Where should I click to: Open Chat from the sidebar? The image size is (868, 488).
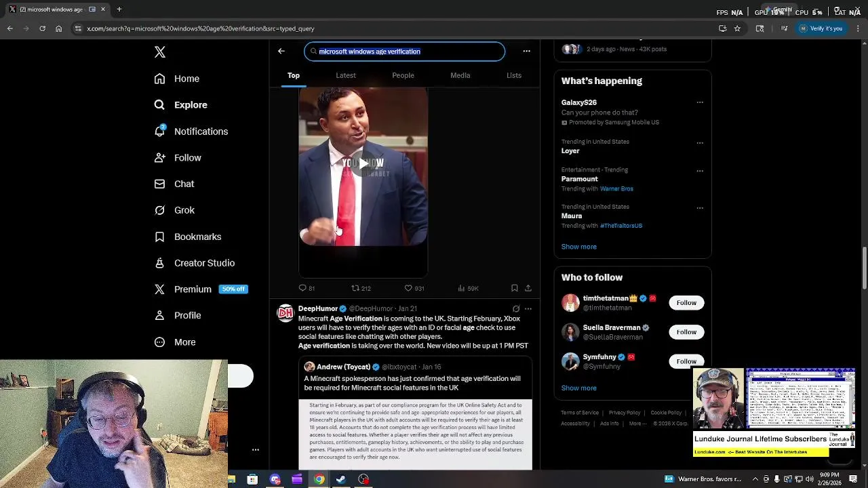point(174,184)
